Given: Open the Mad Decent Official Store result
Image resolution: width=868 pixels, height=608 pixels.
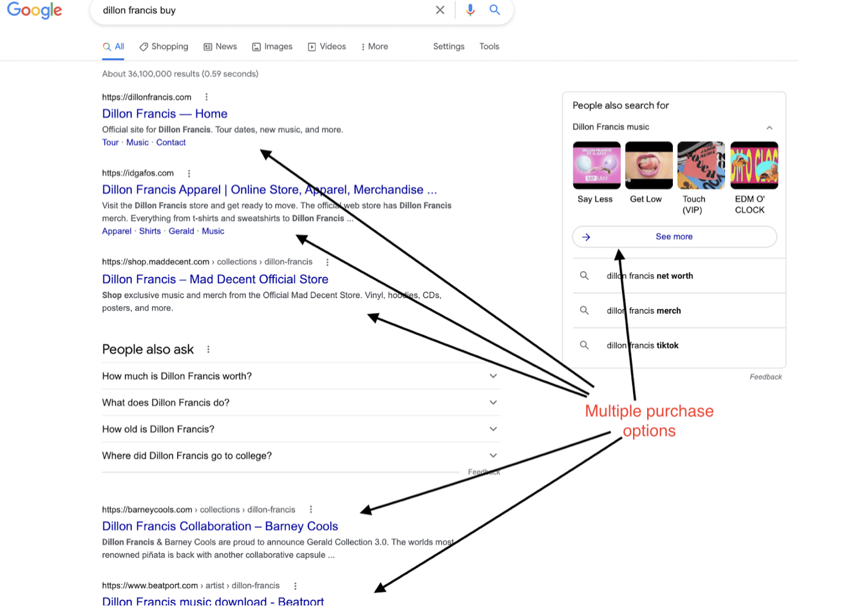Looking at the screenshot, I should (215, 279).
